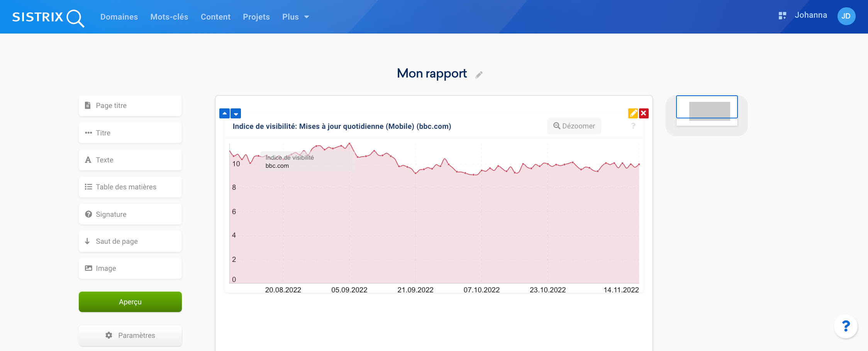Edit report title with pencil icon
Viewport: 868px width, 351px height.
pos(479,75)
